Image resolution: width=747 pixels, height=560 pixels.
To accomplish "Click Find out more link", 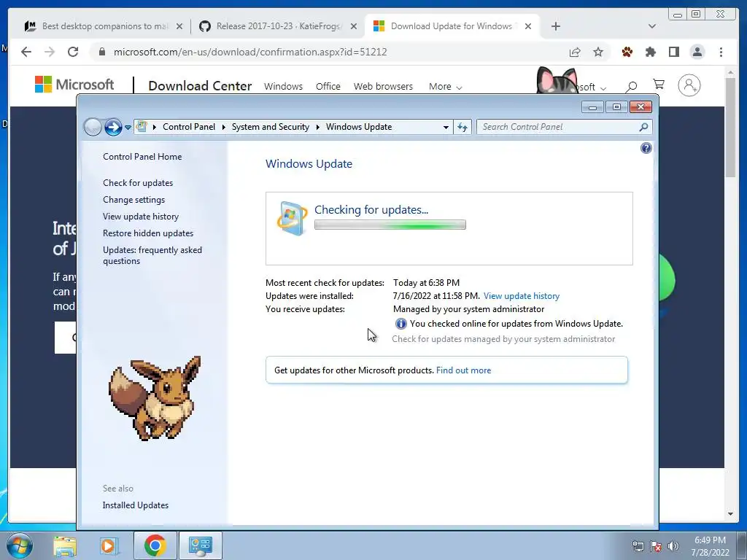I will click(463, 370).
